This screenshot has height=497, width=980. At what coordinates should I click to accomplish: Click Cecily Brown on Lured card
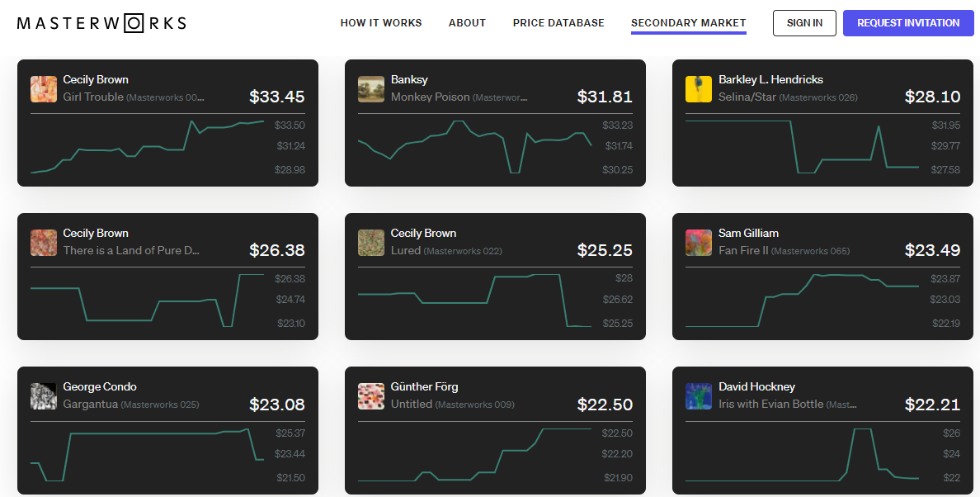click(423, 233)
